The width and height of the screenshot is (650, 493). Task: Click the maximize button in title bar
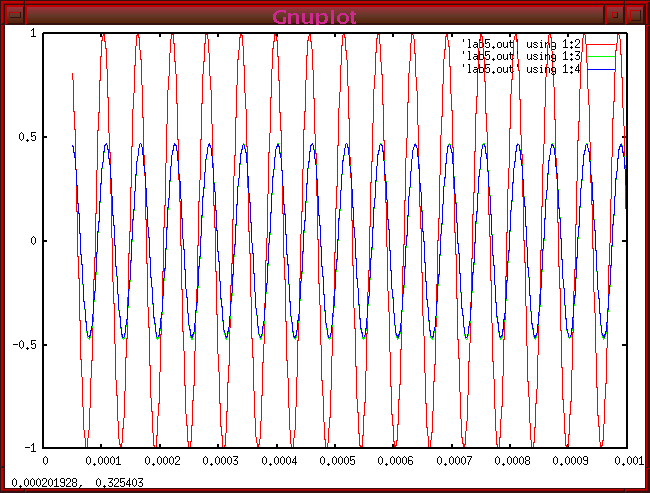635,14
